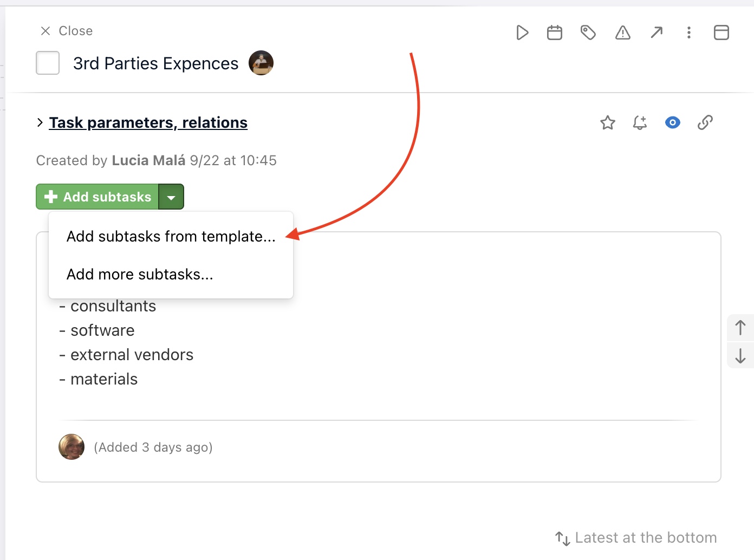Open task in new window with arrow icon
The height and width of the screenshot is (560, 754).
click(656, 32)
